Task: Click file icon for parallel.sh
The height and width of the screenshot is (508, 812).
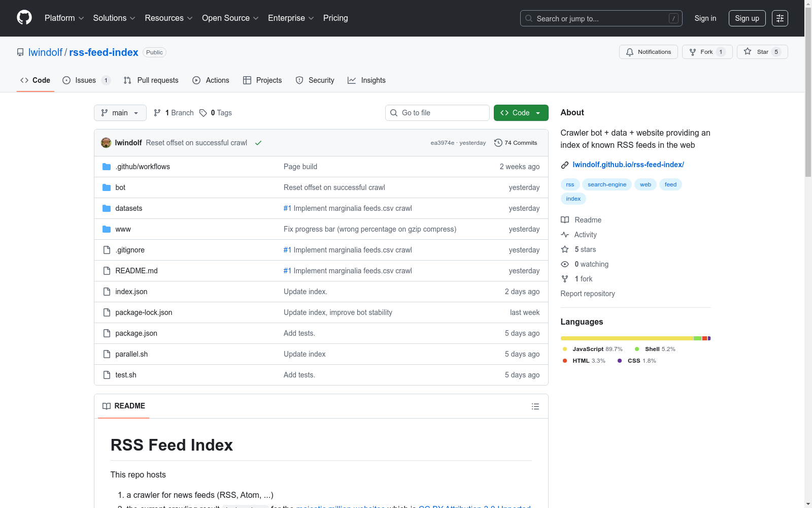Action: coord(107,354)
